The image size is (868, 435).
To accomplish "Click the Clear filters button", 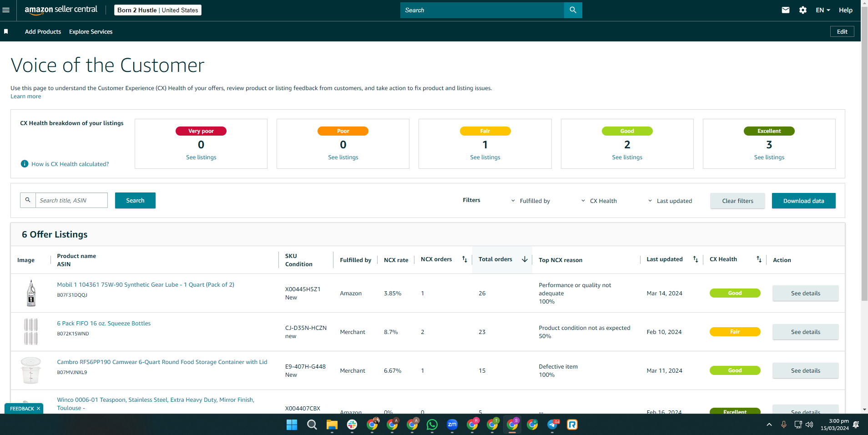I will pos(737,201).
